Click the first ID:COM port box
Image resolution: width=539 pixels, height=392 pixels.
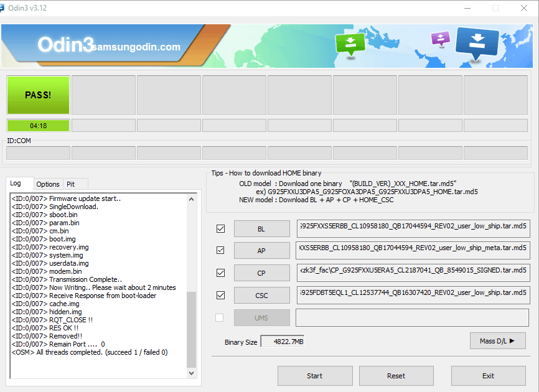point(38,153)
